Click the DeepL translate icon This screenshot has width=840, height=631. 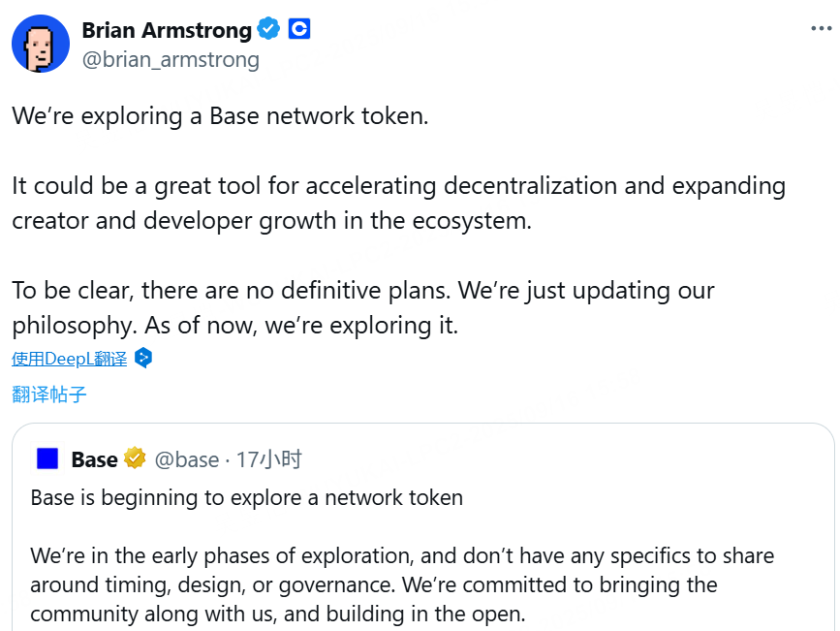(x=141, y=358)
